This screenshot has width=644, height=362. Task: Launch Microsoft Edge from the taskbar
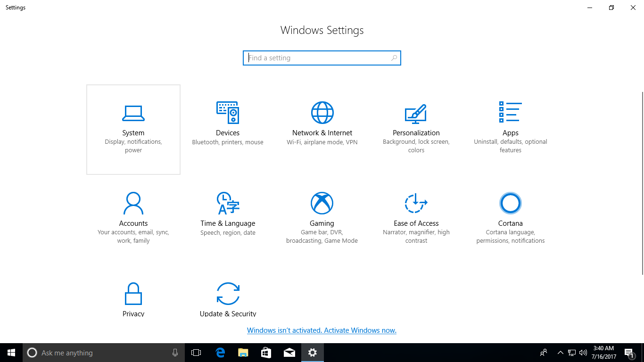220,353
